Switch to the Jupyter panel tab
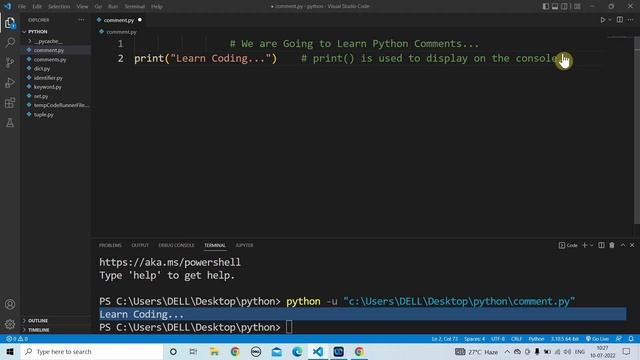Viewport: 640px width, 360px height. click(244, 245)
